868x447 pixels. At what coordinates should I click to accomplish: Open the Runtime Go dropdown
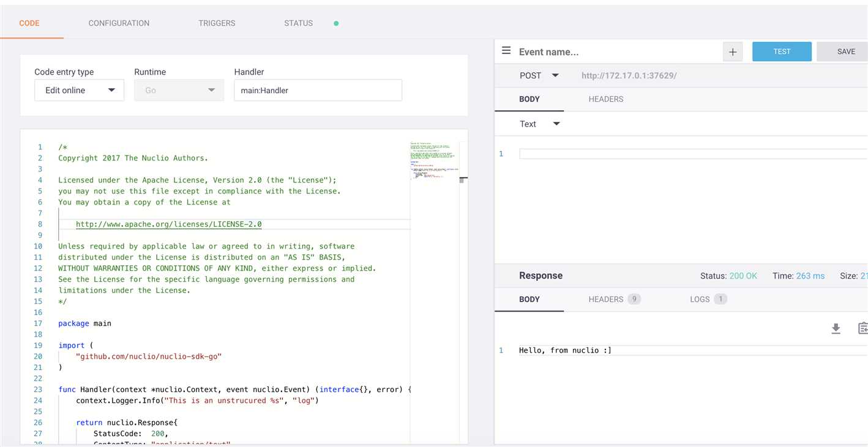coord(179,90)
